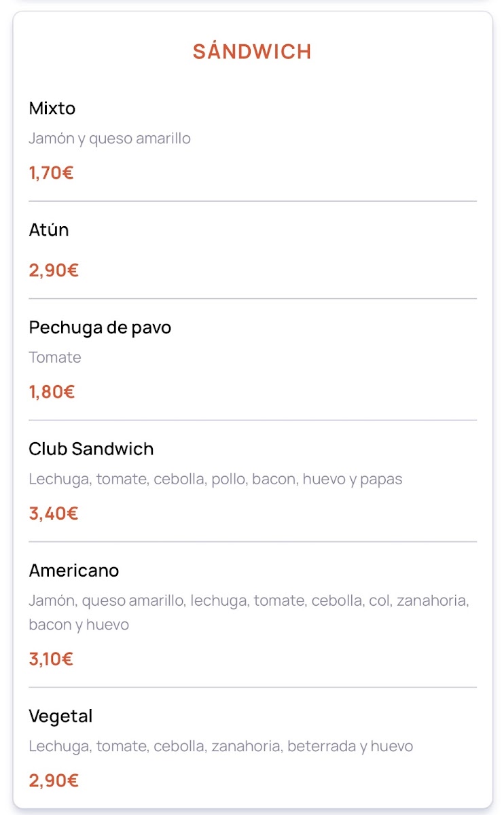The height and width of the screenshot is (815, 504).
Task: Click the 1,80€ price
Action: click(52, 391)
